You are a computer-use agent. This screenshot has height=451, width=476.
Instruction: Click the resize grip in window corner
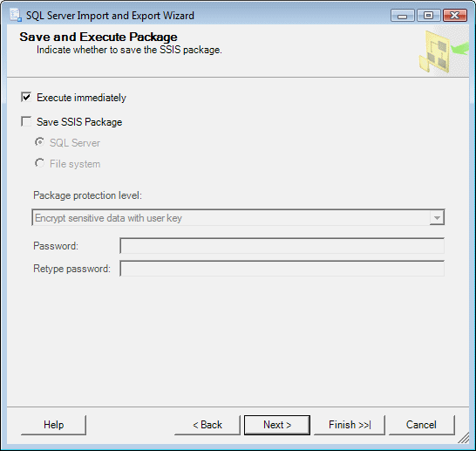pos(463,438)
